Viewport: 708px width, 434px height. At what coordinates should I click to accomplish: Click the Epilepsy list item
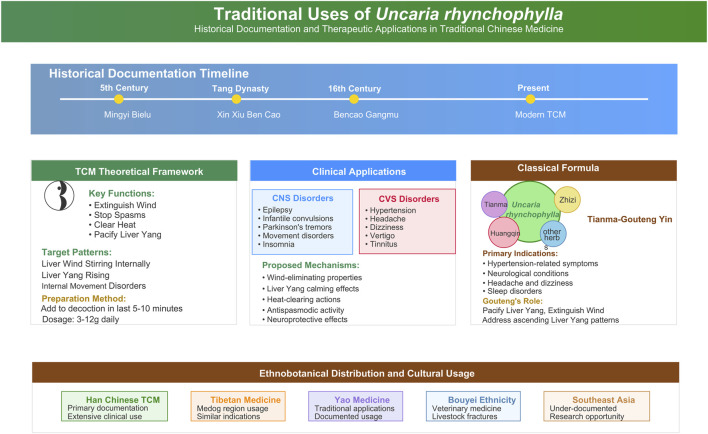(275, 210)
